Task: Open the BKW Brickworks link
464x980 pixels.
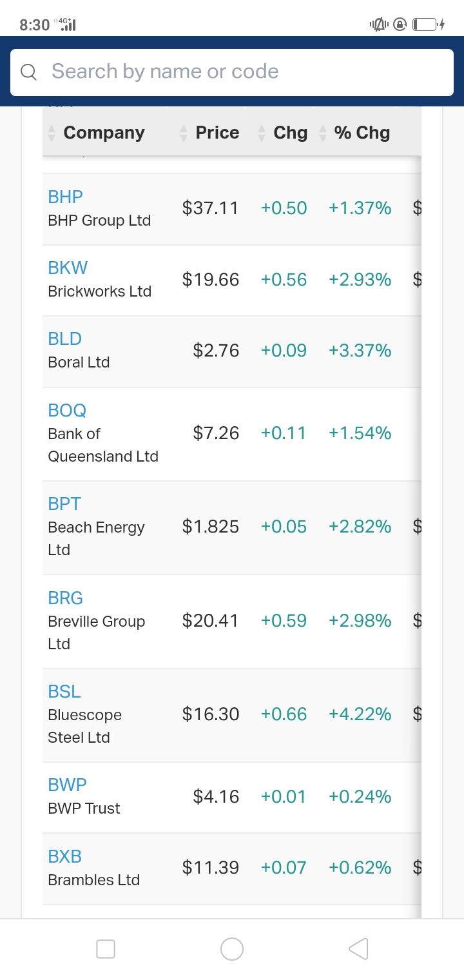Action: [x=68, y=268]
